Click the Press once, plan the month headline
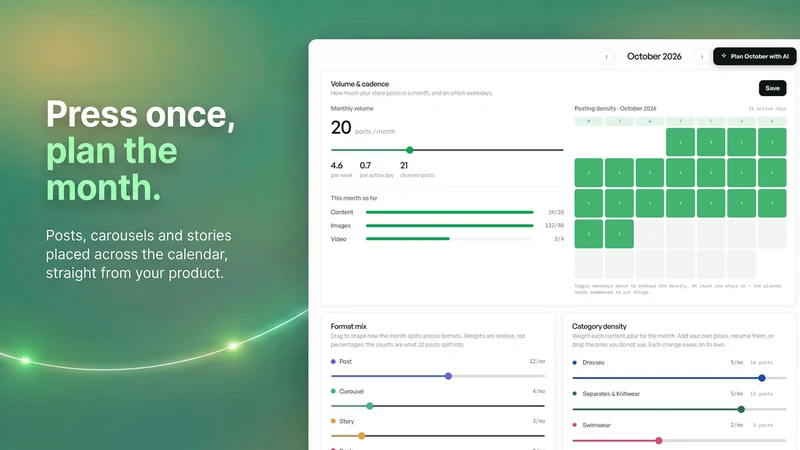This screenshot has width=800, height=450. point(141,151)
